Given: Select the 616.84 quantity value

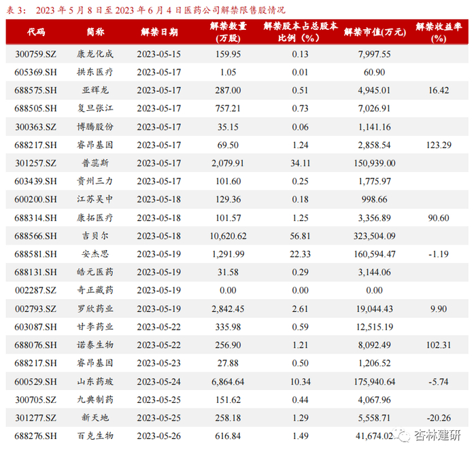Looking at the screenshot, I should pyautogui.click(x=228, y=436).
